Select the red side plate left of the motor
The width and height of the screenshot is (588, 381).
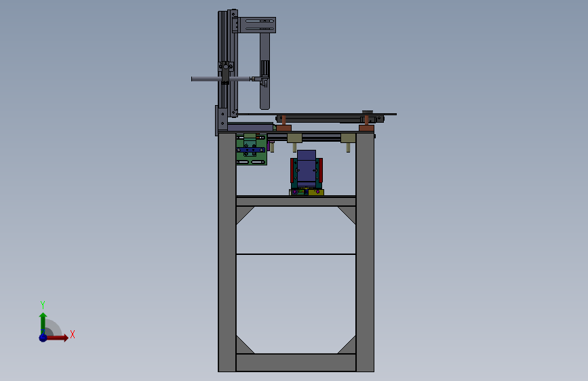tap(292, 171)
